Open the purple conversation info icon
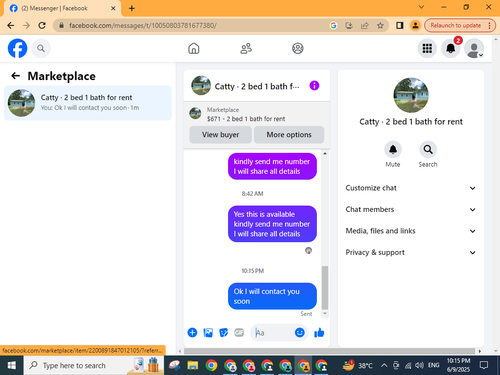 (314, 86)
